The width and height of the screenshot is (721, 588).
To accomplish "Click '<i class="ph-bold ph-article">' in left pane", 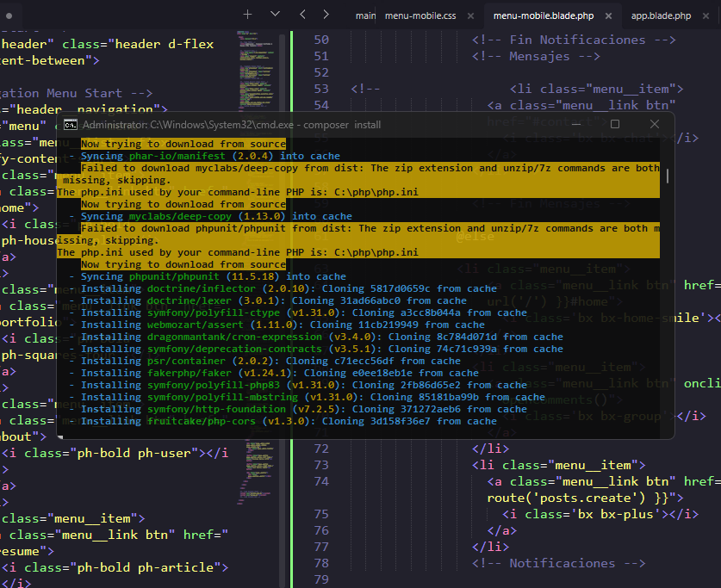I will [x=115, y=567].
